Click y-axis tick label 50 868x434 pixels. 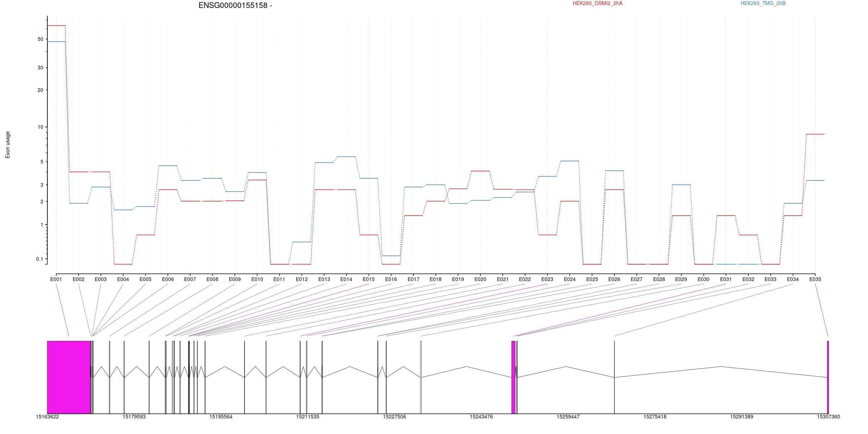[x=40, y=39]
